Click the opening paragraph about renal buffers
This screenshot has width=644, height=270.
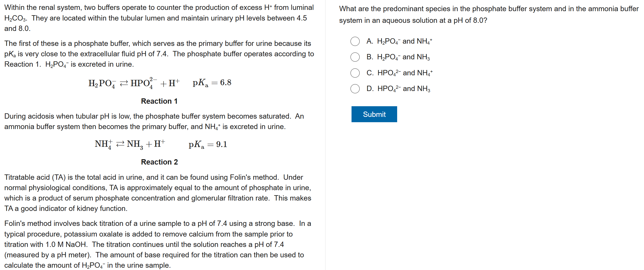tap(159, 18)
